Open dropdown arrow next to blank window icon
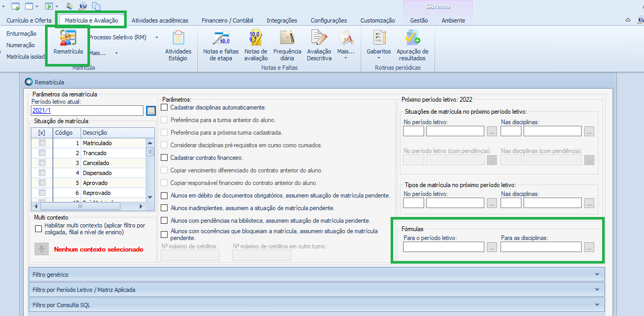 pyautogui.click(x=37, y=6)
